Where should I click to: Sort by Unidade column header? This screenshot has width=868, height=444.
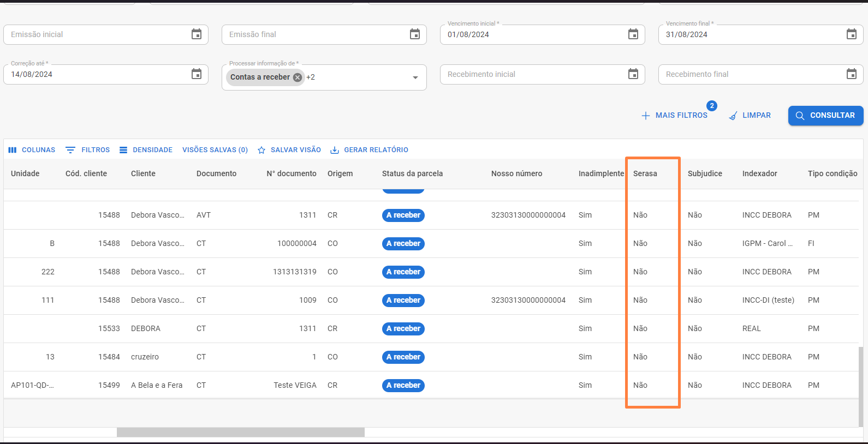(x=25, y=173)
